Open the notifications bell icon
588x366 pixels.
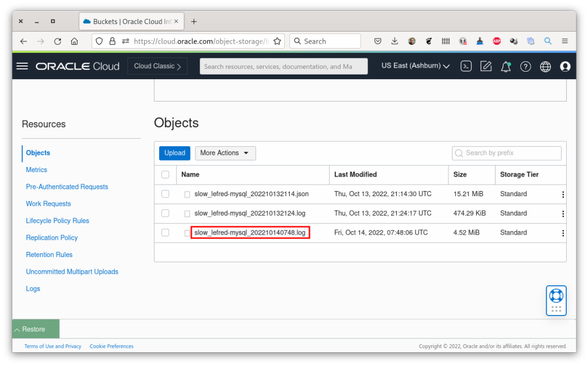pyautogui.click(x=505, y=67)
